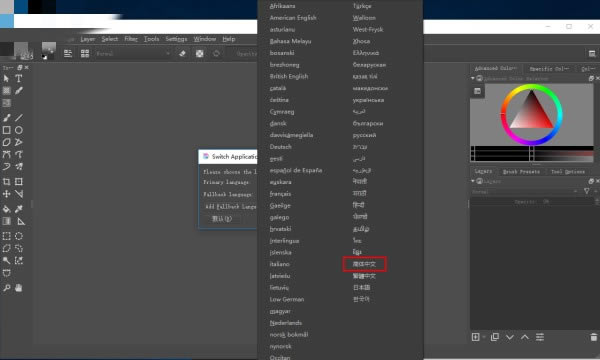Select the Rectangle shape tool

pyautogui.click(x=7, y=130)
